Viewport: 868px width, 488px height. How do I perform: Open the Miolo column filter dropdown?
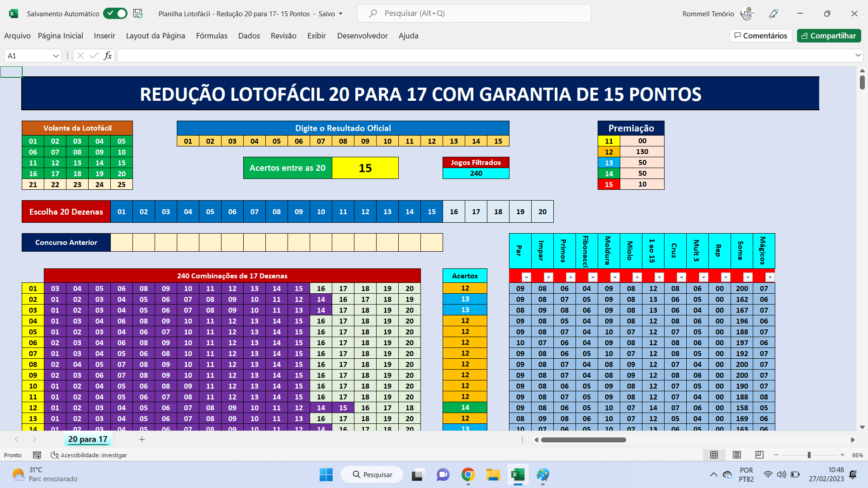tap(637, 277)
